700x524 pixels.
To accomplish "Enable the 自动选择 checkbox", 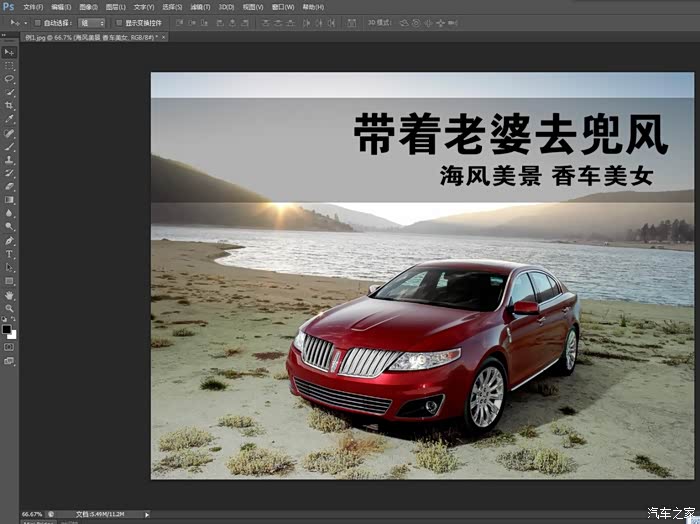I will [x=38, y=22].
